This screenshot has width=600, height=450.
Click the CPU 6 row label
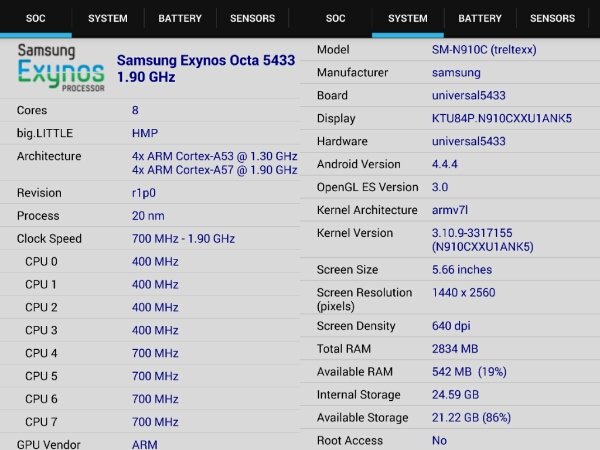[x=41, y=399]
